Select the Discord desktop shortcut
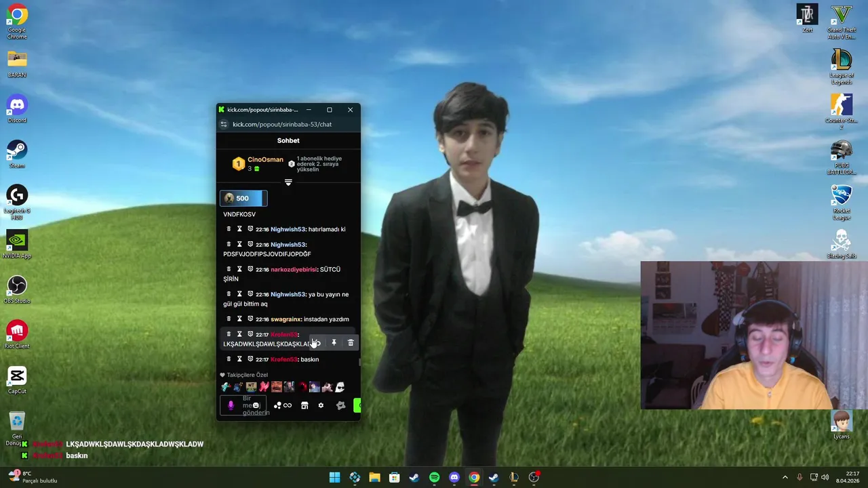Image resolution: width=868 pixels, height=488 pixels. point(17,110)
